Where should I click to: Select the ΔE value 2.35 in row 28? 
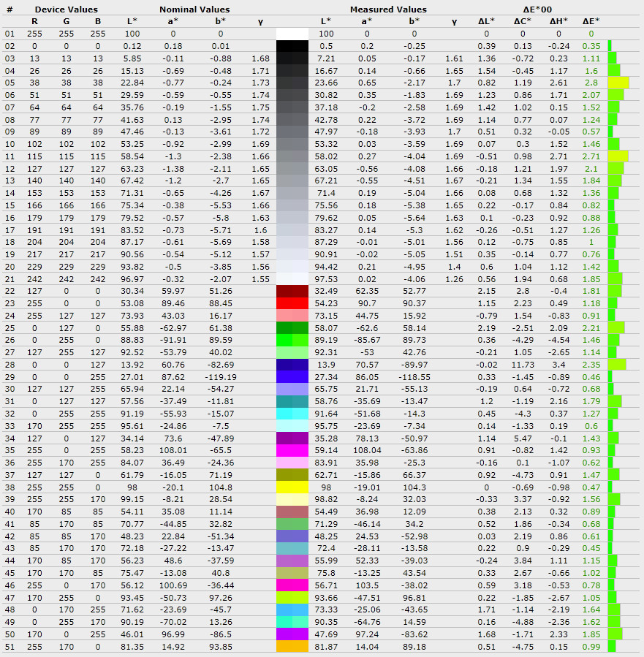(x=591, y=365)
